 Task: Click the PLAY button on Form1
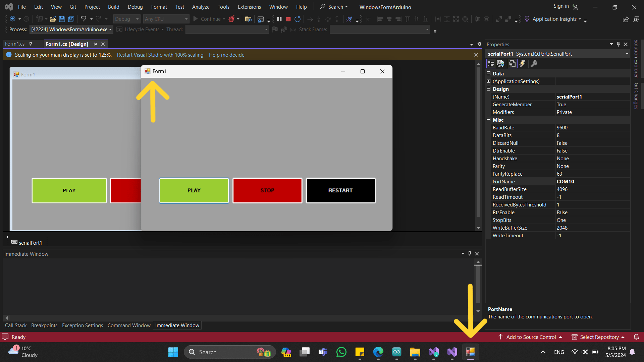(194, 190)
